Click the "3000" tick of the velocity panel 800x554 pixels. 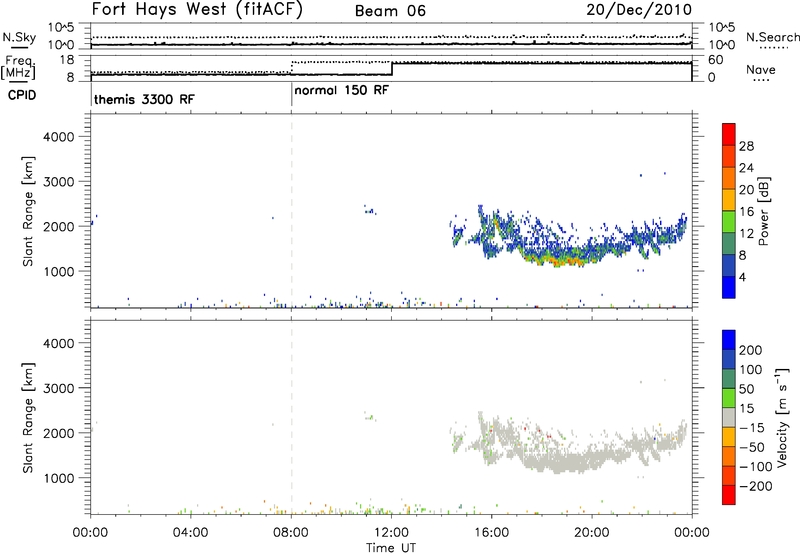[59, 388]
